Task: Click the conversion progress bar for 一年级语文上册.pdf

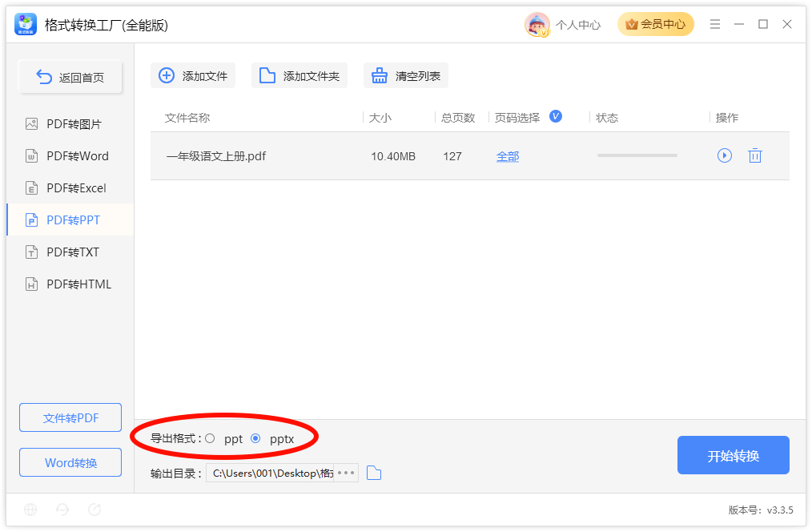Action: click(637, 155)
